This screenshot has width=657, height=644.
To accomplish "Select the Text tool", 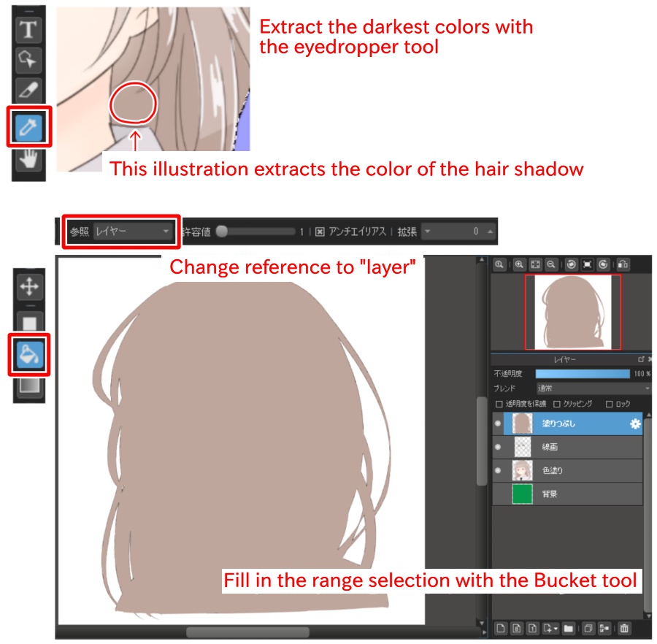I will (28, 30).
